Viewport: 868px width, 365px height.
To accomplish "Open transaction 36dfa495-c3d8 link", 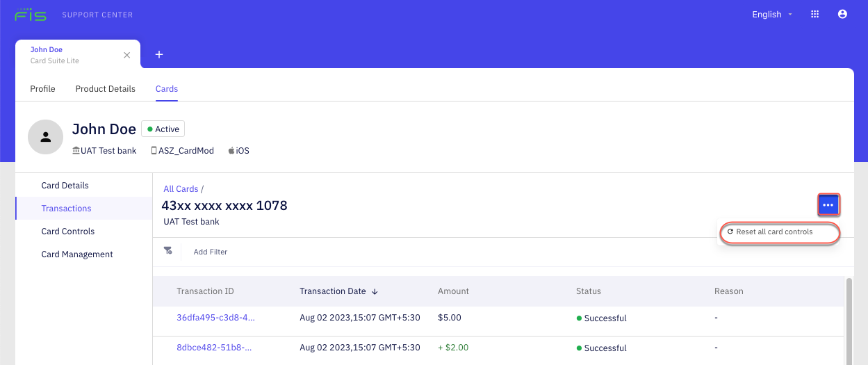I will pyautogui.click(x=215, y=318).
